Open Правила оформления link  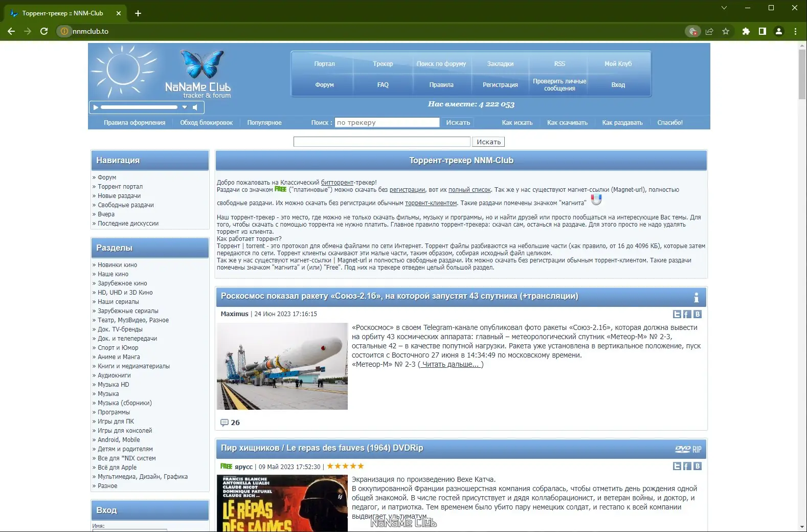click(x=134, y=123)
